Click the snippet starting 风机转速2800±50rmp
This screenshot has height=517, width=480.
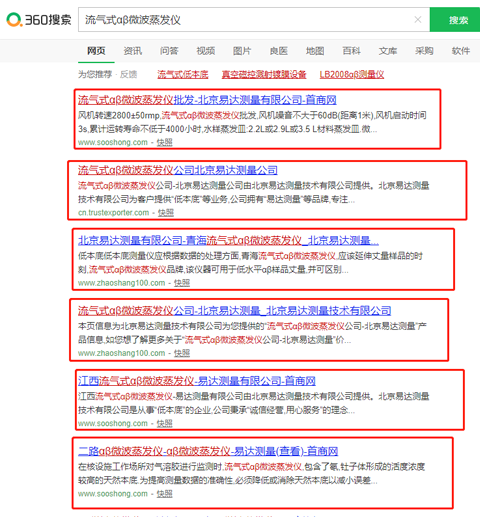(252, 122)
